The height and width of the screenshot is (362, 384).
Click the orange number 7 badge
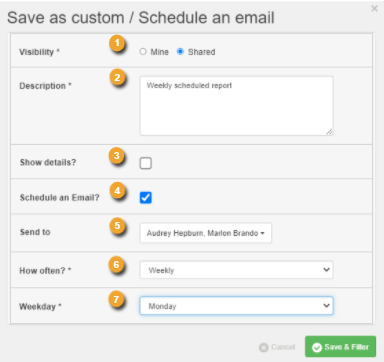tap(116, 299)
